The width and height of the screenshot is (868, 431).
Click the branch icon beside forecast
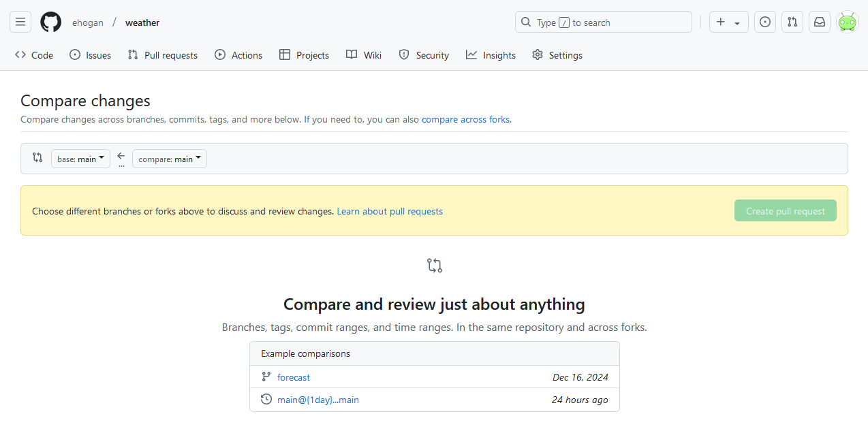click(x=266, y=377)
